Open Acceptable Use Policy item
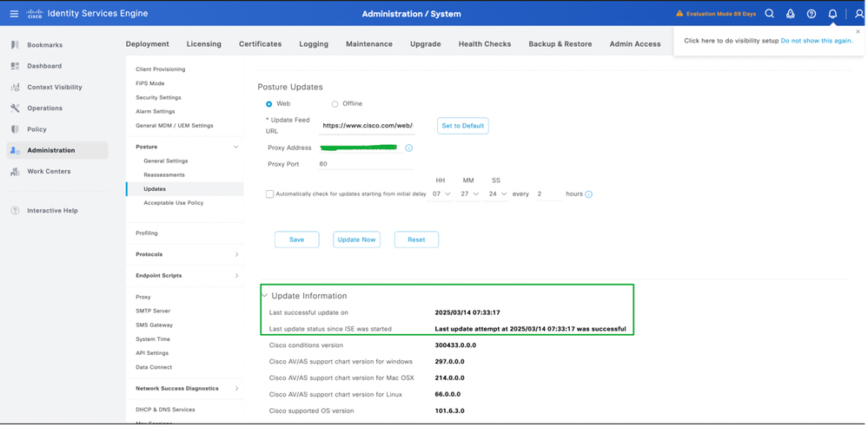Screen dimensions: 868x427 [x=173, y=203]
